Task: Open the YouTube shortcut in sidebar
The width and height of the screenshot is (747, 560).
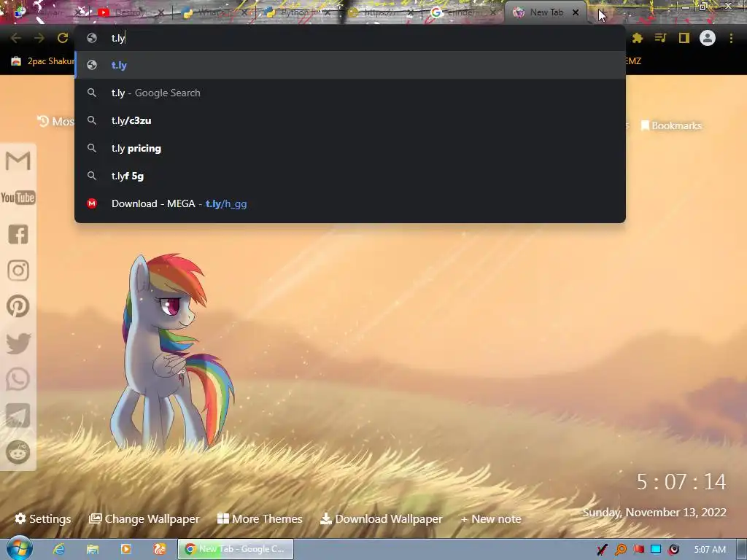Action: (x=18, y=198)
